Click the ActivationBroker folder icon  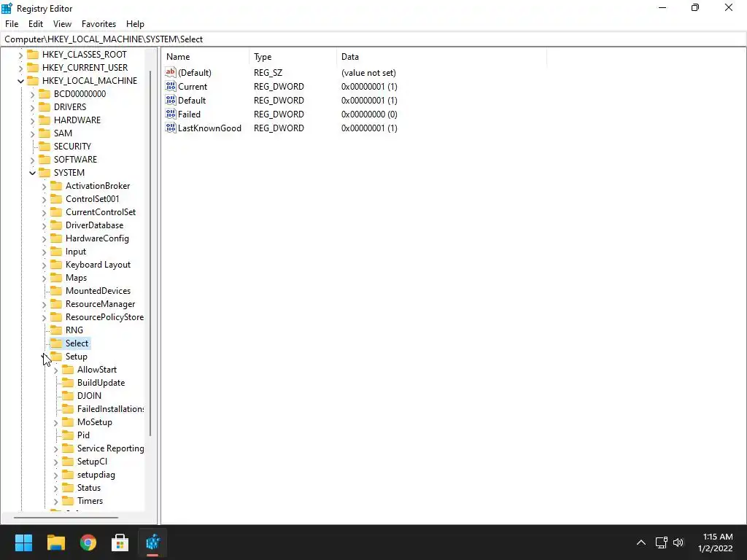click(x=56, y=185)
